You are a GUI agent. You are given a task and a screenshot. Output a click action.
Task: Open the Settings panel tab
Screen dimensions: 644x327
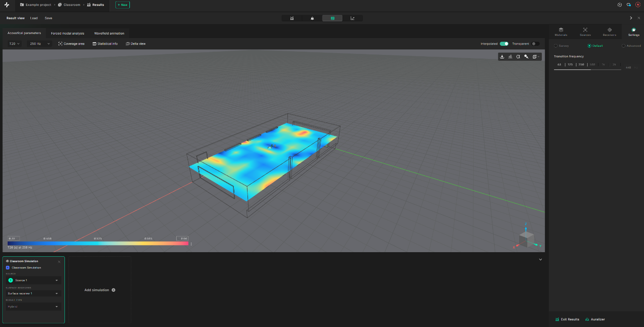(634, 32)
